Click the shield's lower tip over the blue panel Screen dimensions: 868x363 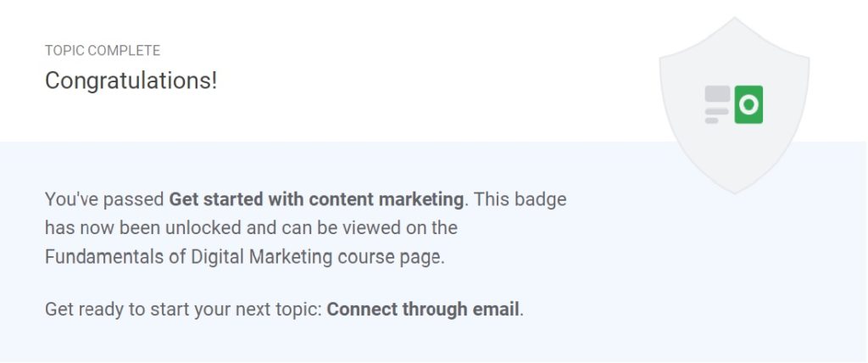pyautogui.click(x=735, y=177)
